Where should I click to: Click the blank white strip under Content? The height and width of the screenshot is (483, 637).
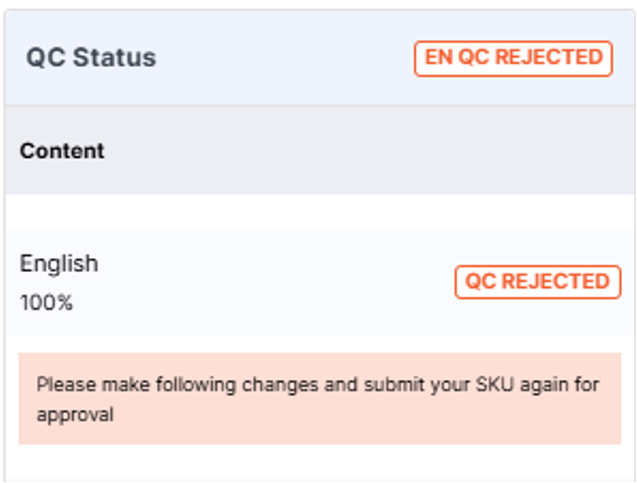320,212
